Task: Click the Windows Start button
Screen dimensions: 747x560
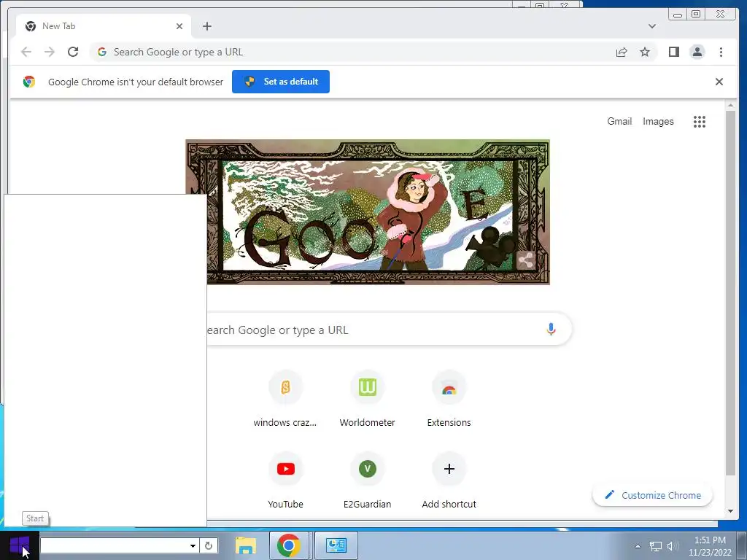Action: [x=20, y=545]
